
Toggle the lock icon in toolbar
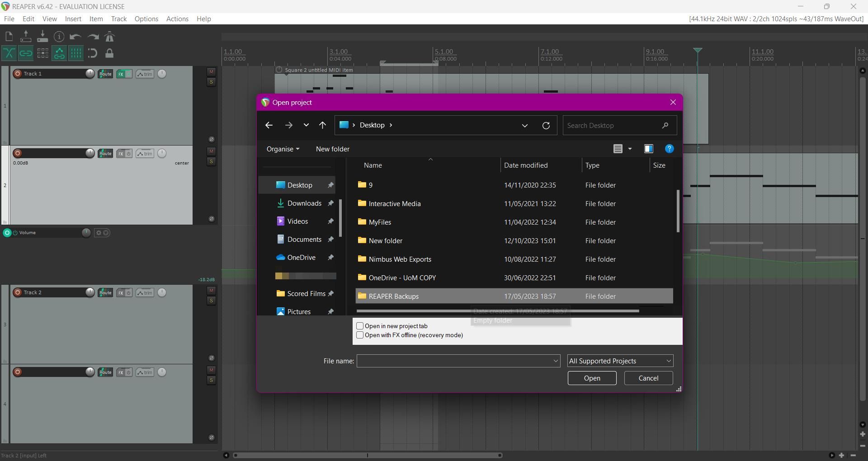coord(109,53)
